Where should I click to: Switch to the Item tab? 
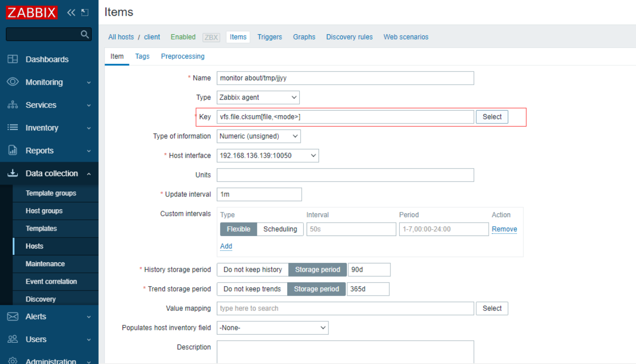click(x=117, y=57)
